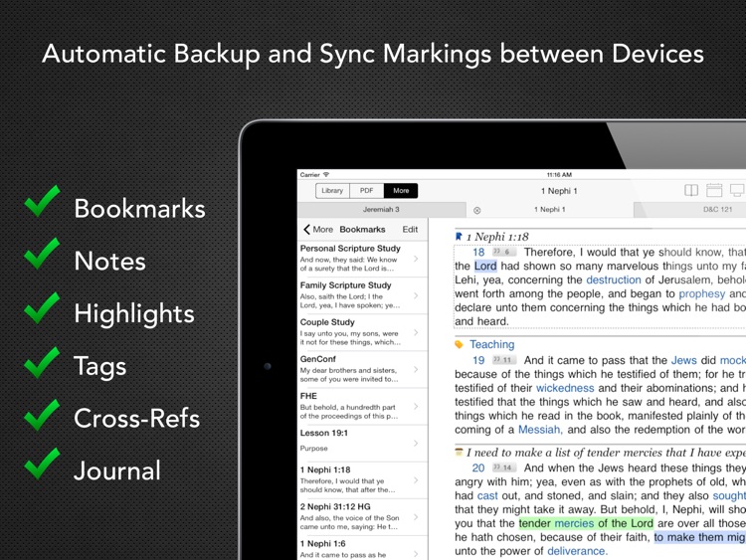Open cross-references badge 11 on verse 19
Image resolution: width=746 pixels, height=560 pixels.
point(503,360)
